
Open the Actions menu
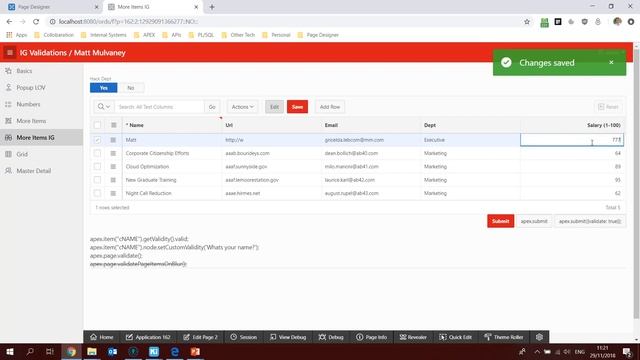tap(242, 107)
